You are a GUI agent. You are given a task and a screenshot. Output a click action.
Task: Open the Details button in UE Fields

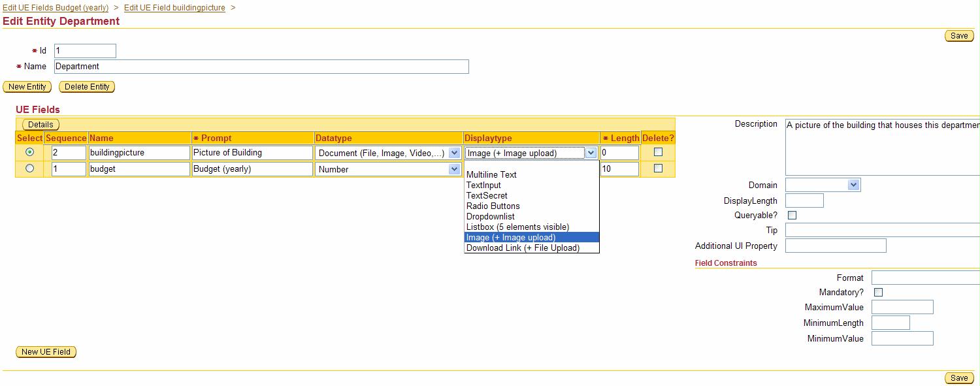[x=41, y=124]
